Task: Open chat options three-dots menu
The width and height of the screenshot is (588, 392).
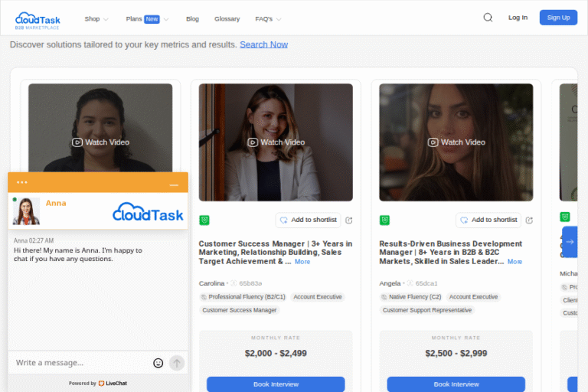Action: tap(22, 182)
